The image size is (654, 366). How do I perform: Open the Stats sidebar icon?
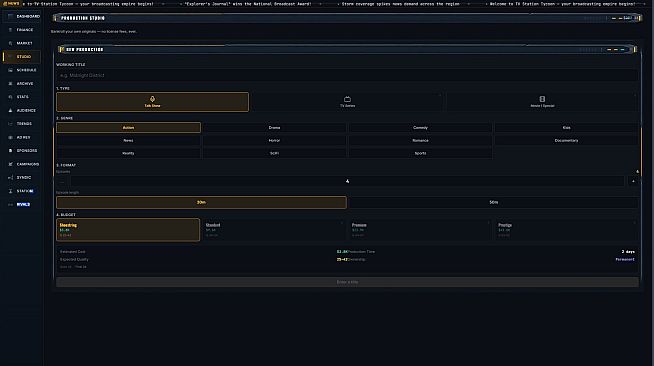point(10,97)
